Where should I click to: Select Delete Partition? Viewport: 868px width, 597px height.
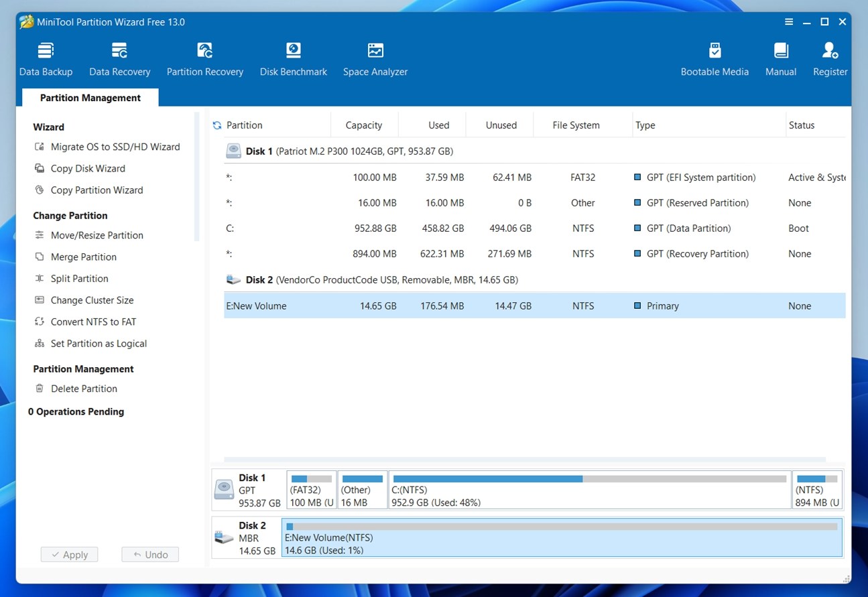coord(83,389)
